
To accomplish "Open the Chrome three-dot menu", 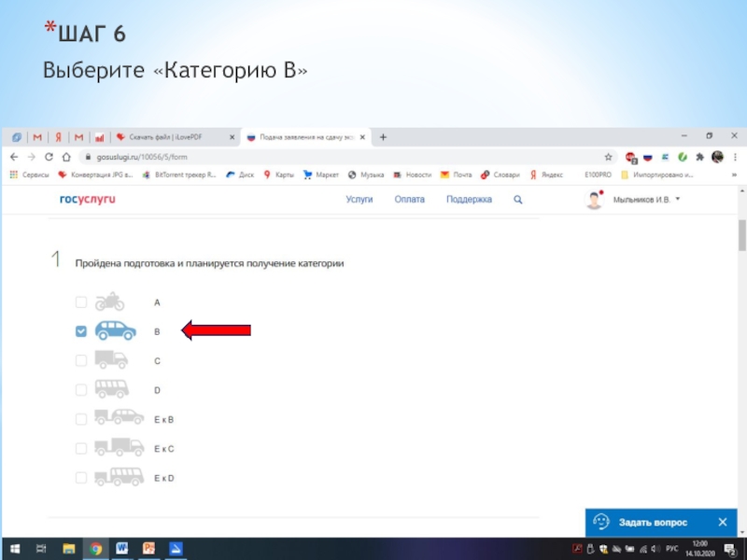I will click(x=734, y=157).
